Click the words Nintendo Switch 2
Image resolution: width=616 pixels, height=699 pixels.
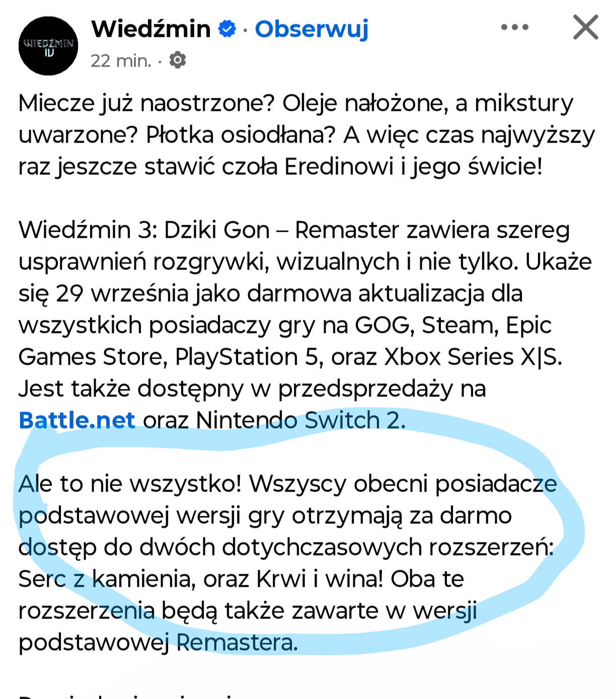point(300,420)
